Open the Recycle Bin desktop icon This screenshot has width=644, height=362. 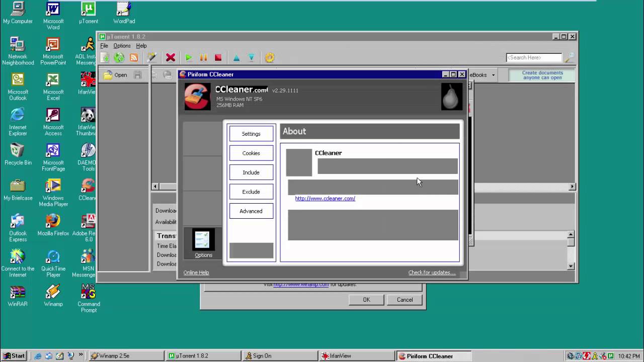point(18,154)
